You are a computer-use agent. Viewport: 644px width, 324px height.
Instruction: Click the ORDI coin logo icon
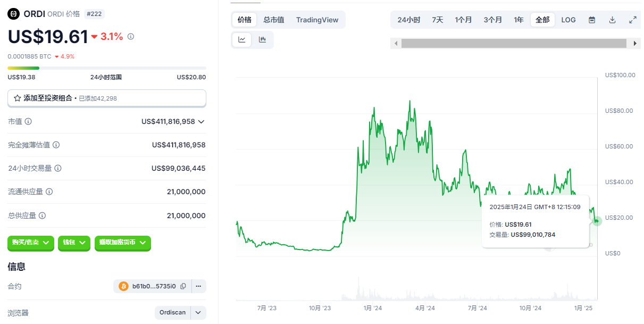point(14,14)
